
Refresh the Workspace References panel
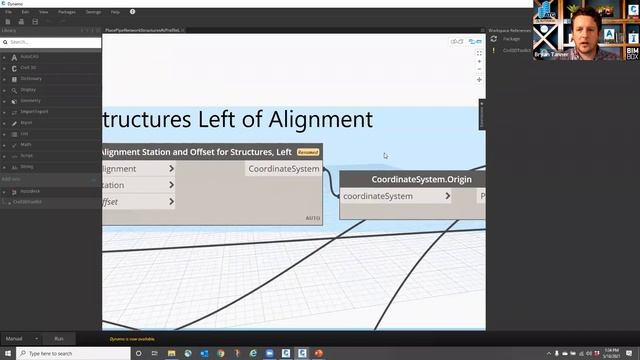[x=493, y=39]
